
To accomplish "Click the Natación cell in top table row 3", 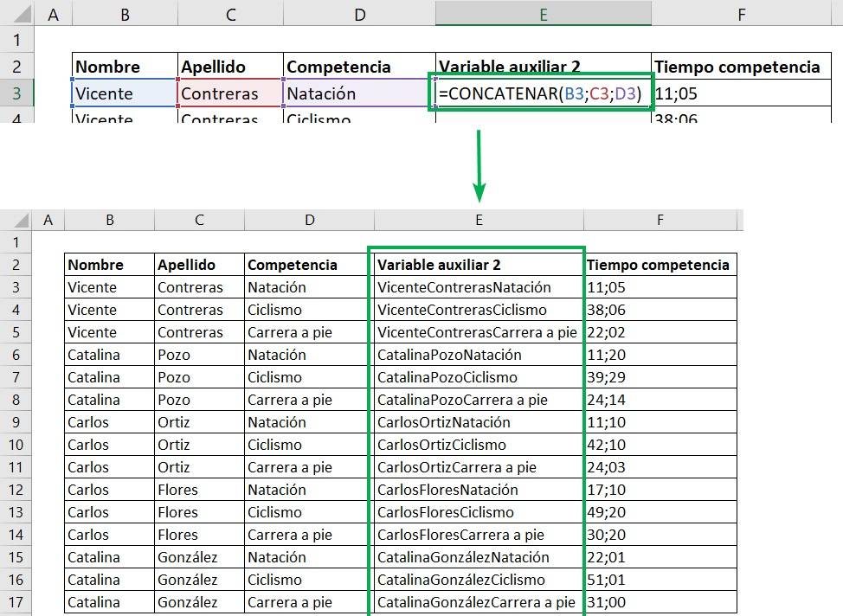I will 359,93.
